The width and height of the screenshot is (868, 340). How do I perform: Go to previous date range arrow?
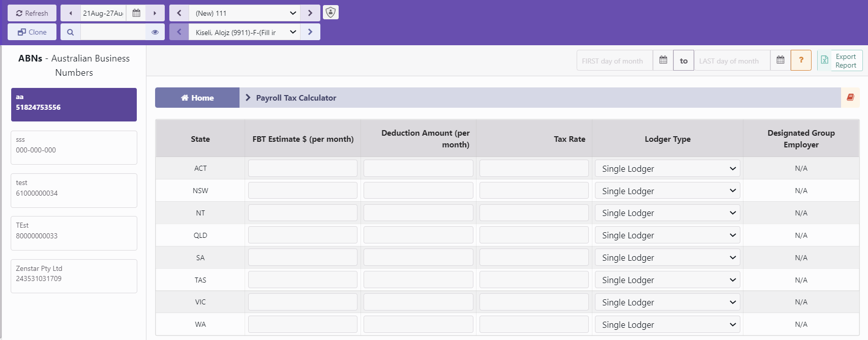point(71,13)
